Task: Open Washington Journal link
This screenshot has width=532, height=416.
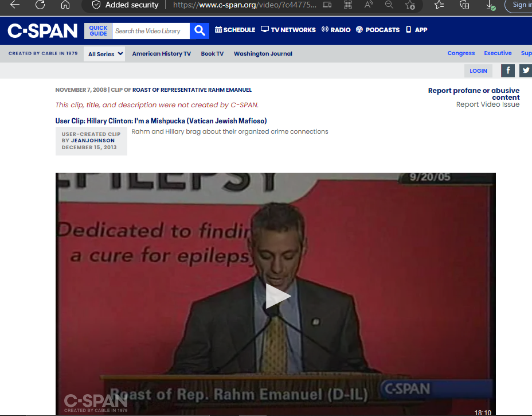Action: 263,54
